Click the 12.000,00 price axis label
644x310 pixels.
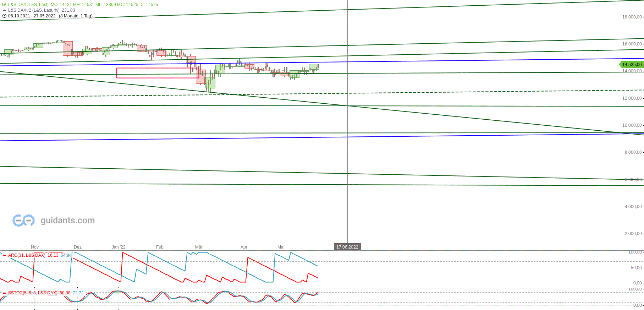(632, 98)
